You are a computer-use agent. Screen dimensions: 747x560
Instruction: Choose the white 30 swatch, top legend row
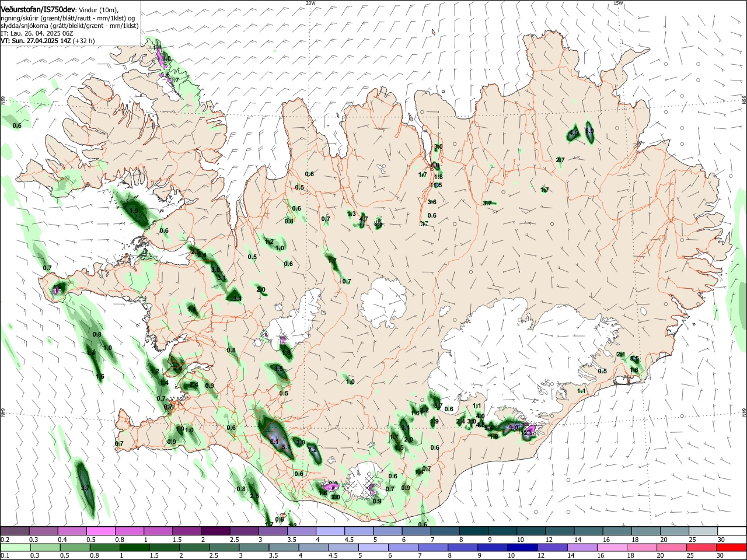point(731,531)
